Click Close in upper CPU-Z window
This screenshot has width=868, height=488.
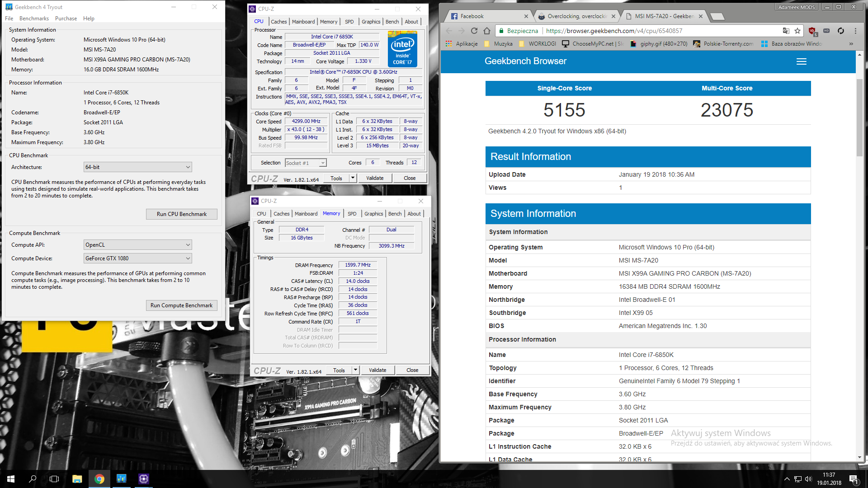(410, 178)
